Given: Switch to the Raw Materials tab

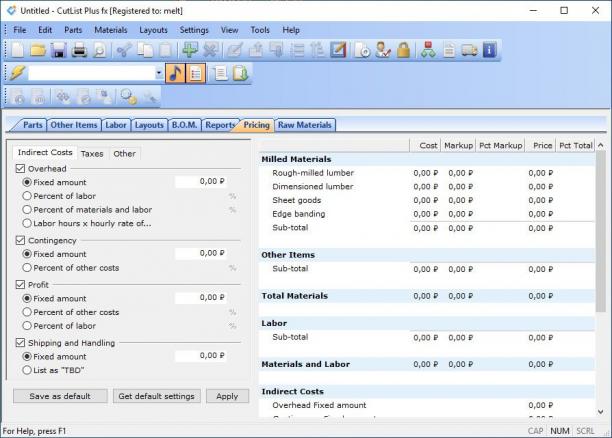Looking at the screenshot, I should pyautogui.click(x=305, y=125).
